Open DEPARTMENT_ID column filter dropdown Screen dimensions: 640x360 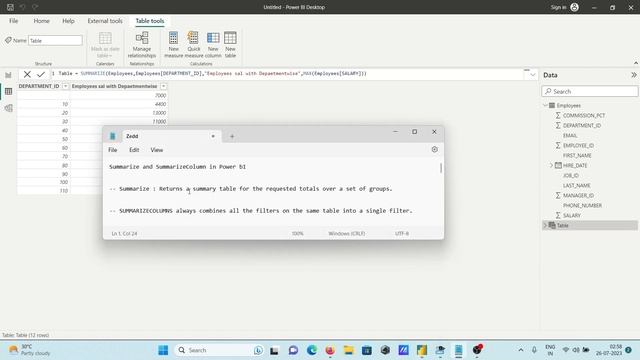[x=65, y=86]
